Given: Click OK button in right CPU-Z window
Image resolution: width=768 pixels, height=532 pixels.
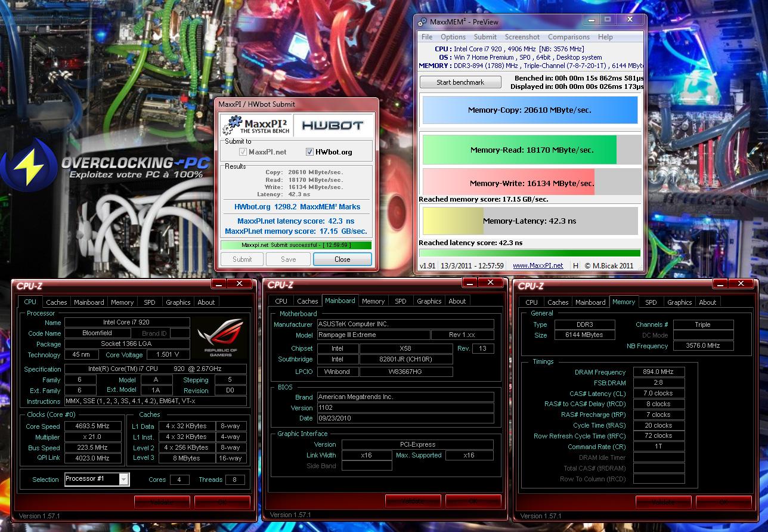Looking at the screenshot, I should click(724, 502).
